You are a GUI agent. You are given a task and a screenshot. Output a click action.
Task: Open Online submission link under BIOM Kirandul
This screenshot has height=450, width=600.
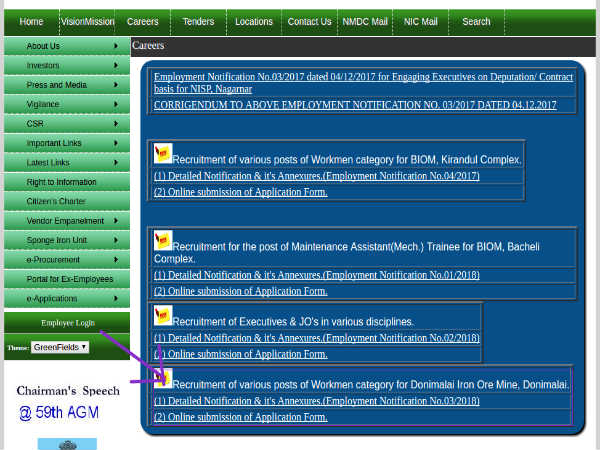(241, 192)
